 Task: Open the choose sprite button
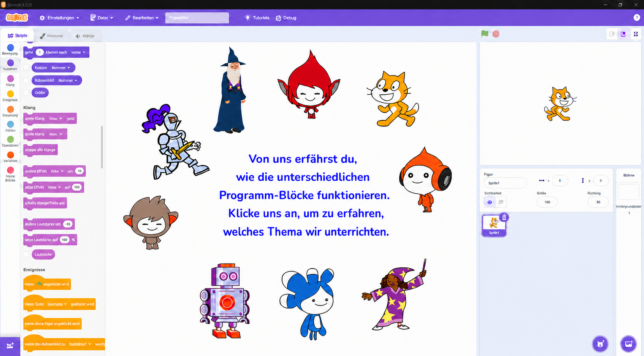point(600,344)
